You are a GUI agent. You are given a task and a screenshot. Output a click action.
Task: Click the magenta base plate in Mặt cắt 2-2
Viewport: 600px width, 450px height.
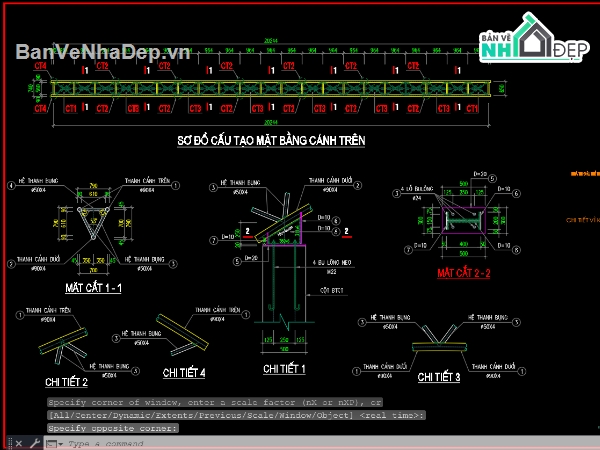[463, 220]
